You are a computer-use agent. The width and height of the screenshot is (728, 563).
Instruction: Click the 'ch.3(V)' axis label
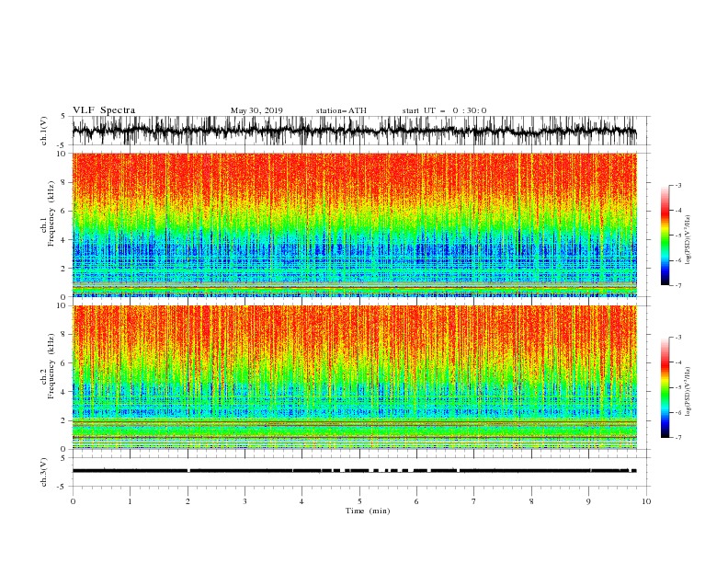coord(44,472)
